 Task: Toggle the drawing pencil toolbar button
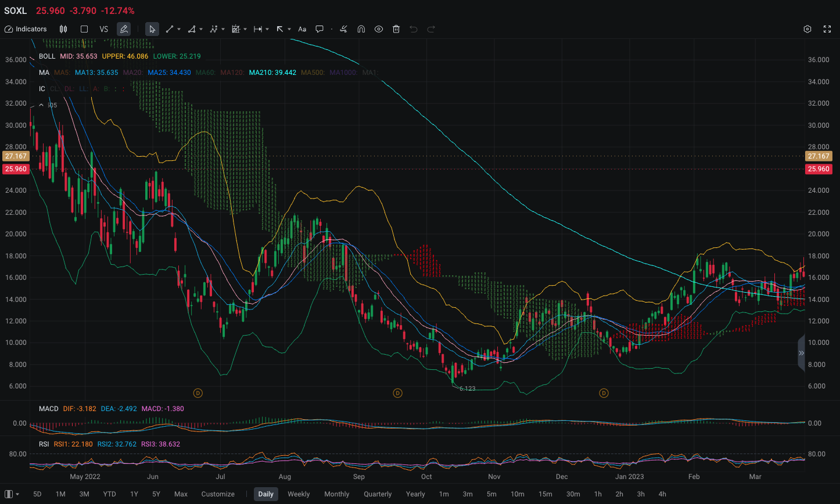(x=124, y=29)
